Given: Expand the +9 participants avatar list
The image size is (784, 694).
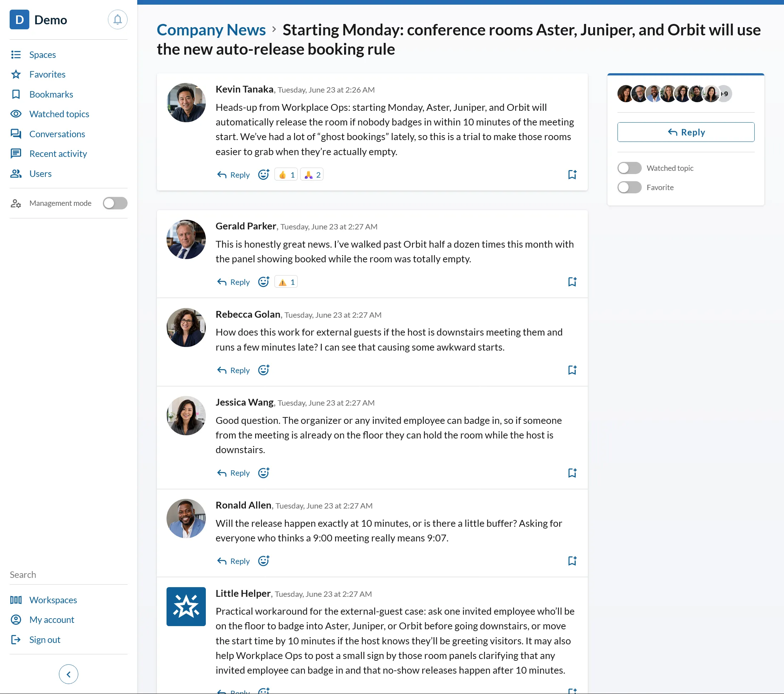Looking at the screenshot, I should click(x=725, y=94).
